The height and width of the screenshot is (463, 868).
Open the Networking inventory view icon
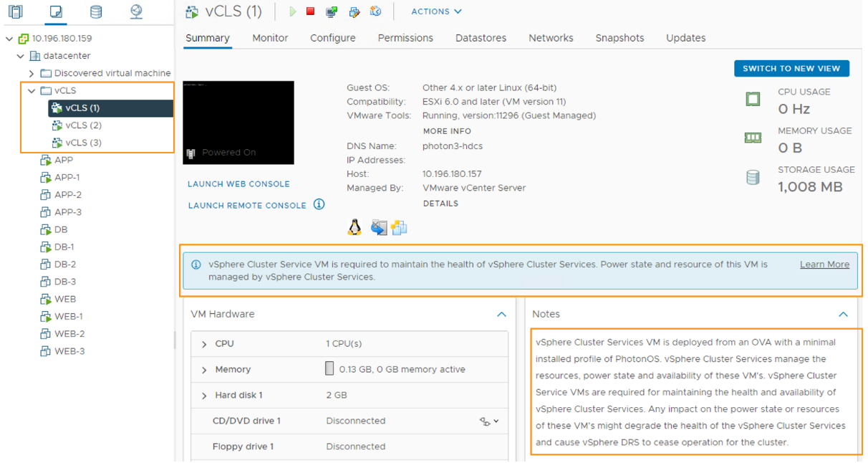[x=136, y=11]
